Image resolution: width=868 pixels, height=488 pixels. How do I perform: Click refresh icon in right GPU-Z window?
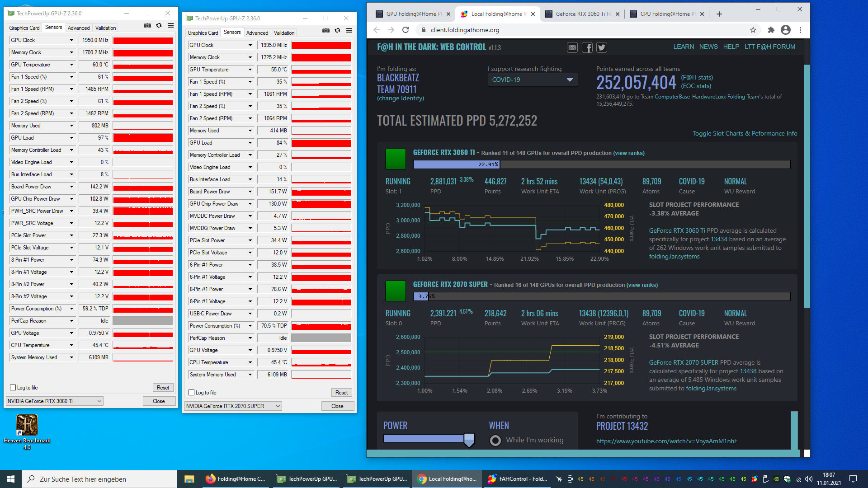coord(337,31)
